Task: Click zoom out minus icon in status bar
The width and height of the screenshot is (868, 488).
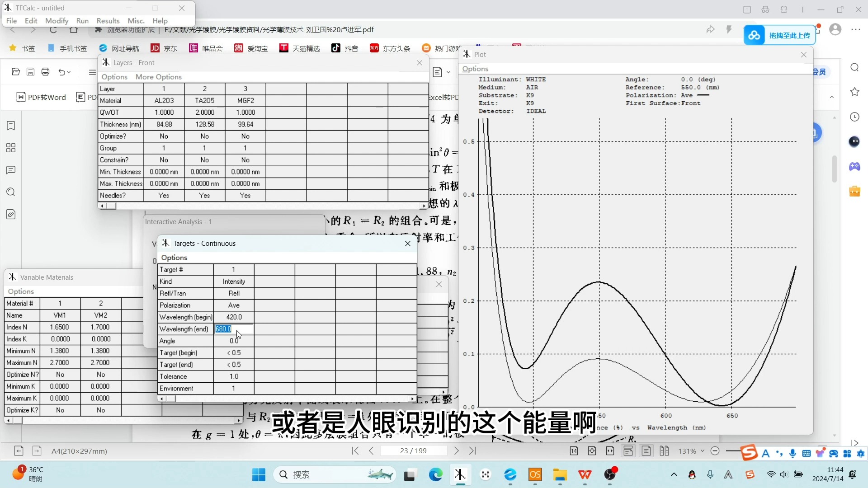Action: [x=715, y=451]
